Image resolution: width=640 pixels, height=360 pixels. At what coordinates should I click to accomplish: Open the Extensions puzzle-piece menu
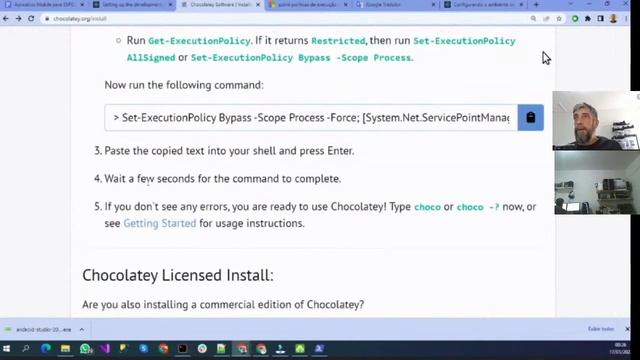point(587,19)
